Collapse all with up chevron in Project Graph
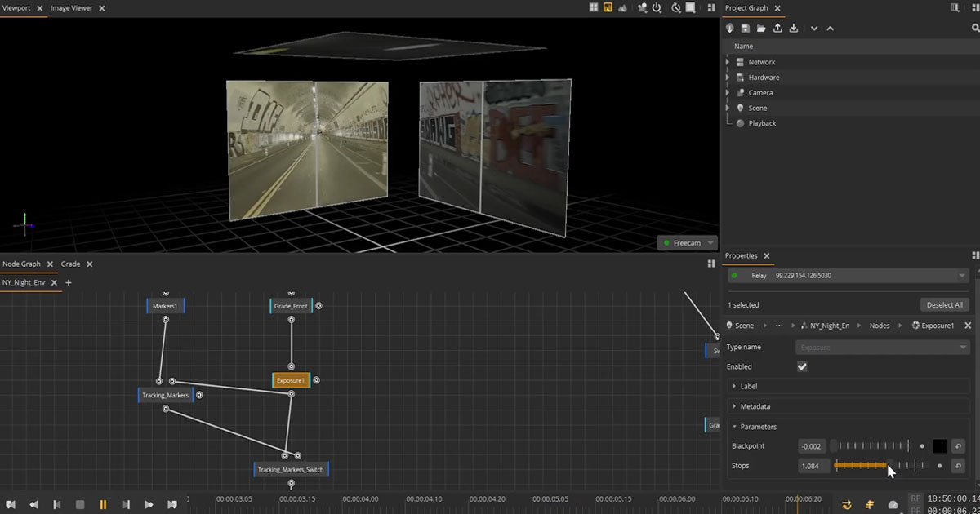The image size is (980, 514). pos(830,28)
